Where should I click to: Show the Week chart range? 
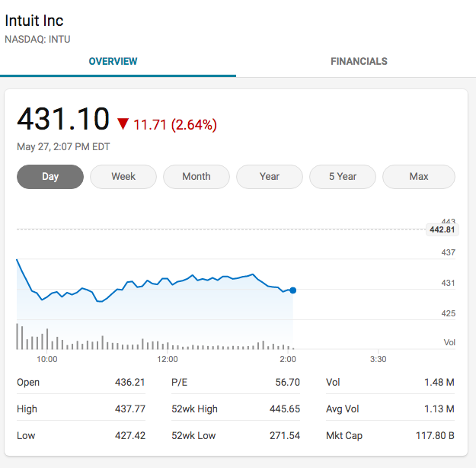pos(123,177)
